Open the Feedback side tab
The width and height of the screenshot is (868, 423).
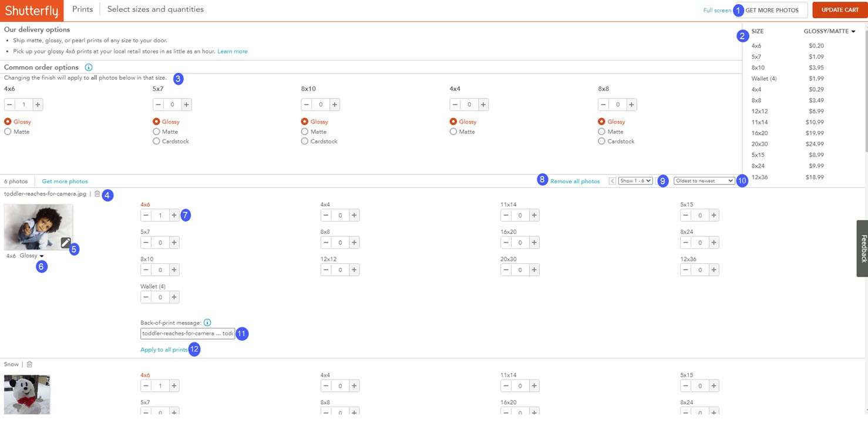tap(862, 248)
